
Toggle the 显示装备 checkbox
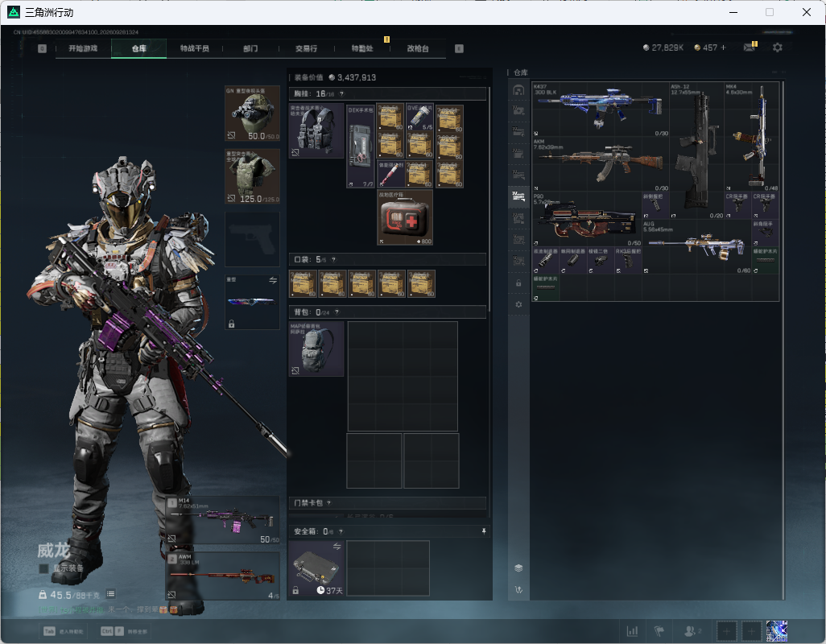(43, 568)
